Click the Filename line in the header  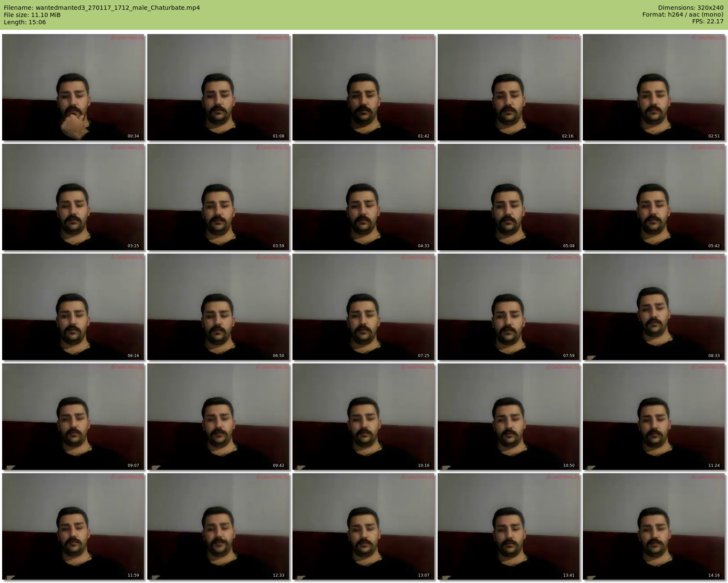(x=102, y=8)
